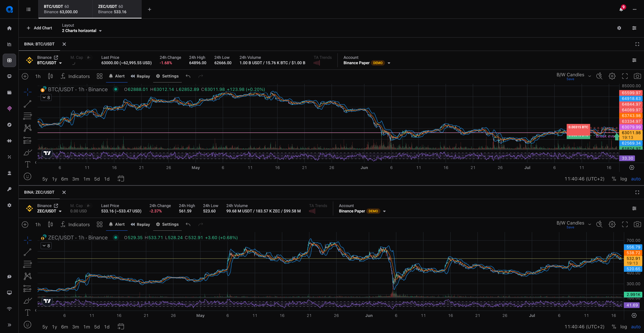Click the 63743.98 orange price label
Viewport: 644px width, 333px height.
[x=631, y=116]
